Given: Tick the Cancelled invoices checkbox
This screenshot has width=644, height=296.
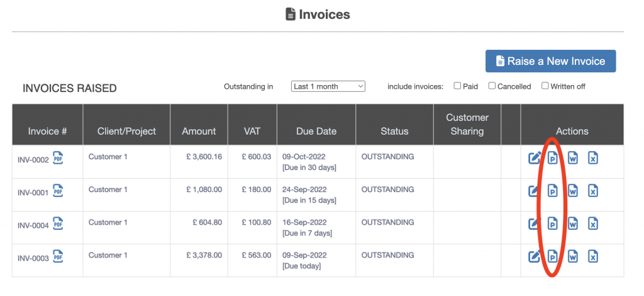Looking at the screenshot, I should (x=492, y=86).
